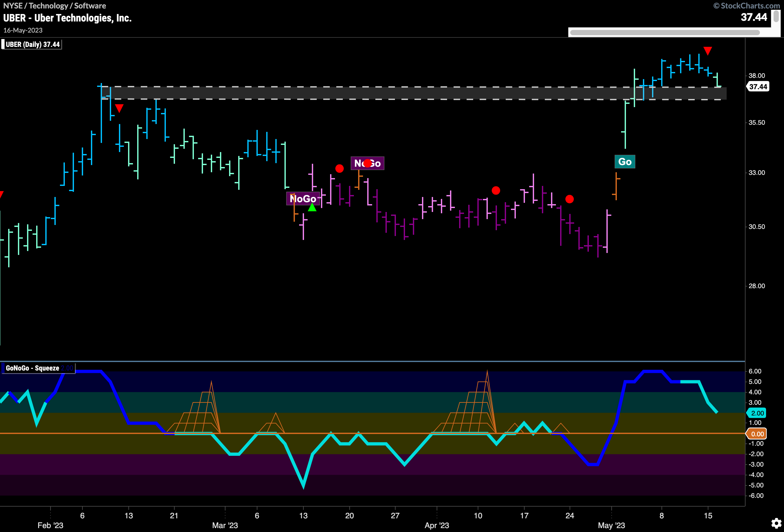
Task: Click the cyan 2.00 oscillator value tag
Action: 757,413
